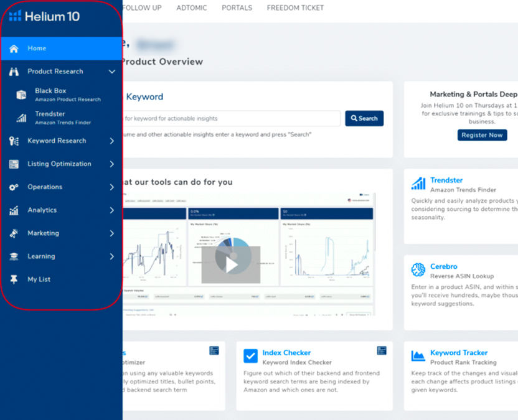Open the FREEDOM TICKET top tab
This screenshot has height=420, width=518.
point(295,7)
